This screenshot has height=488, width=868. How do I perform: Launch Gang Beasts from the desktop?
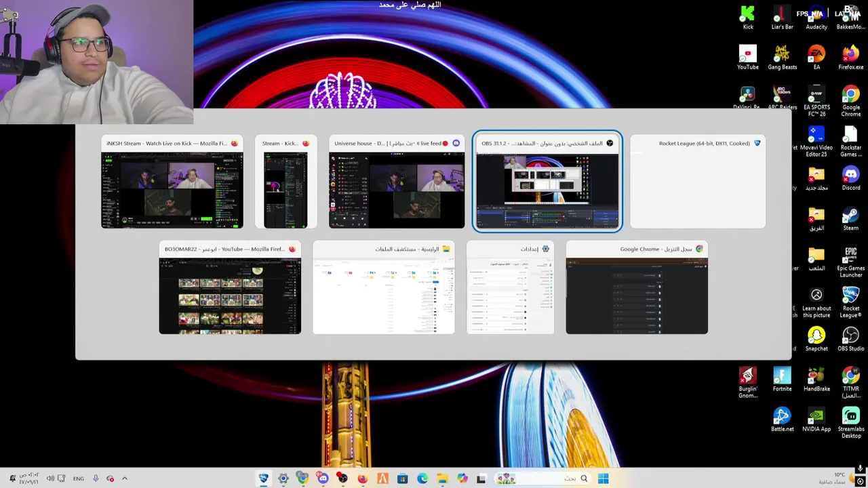pyautogui.click(x=782, y=58)
